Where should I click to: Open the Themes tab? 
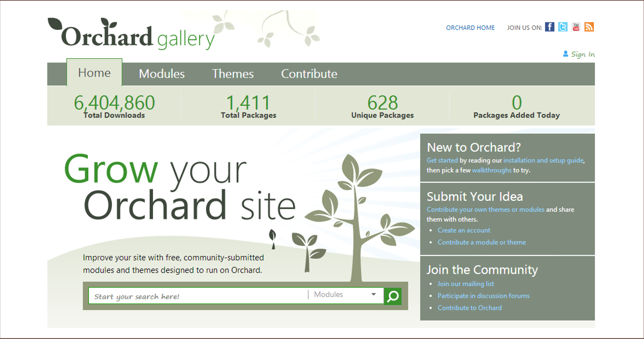(x=233, y=74)
